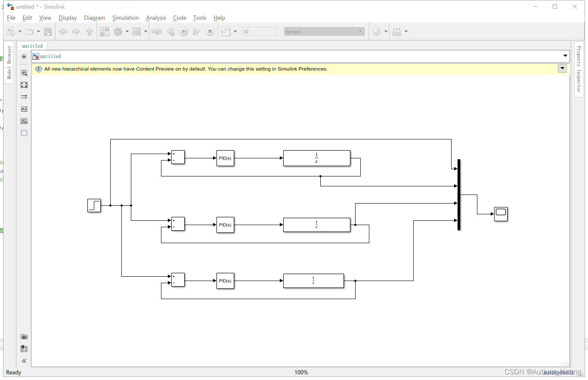This screenshot has height=380, width=588.
Task: Open the explorer bar path dropdown arrow
Action: point(565,56)
